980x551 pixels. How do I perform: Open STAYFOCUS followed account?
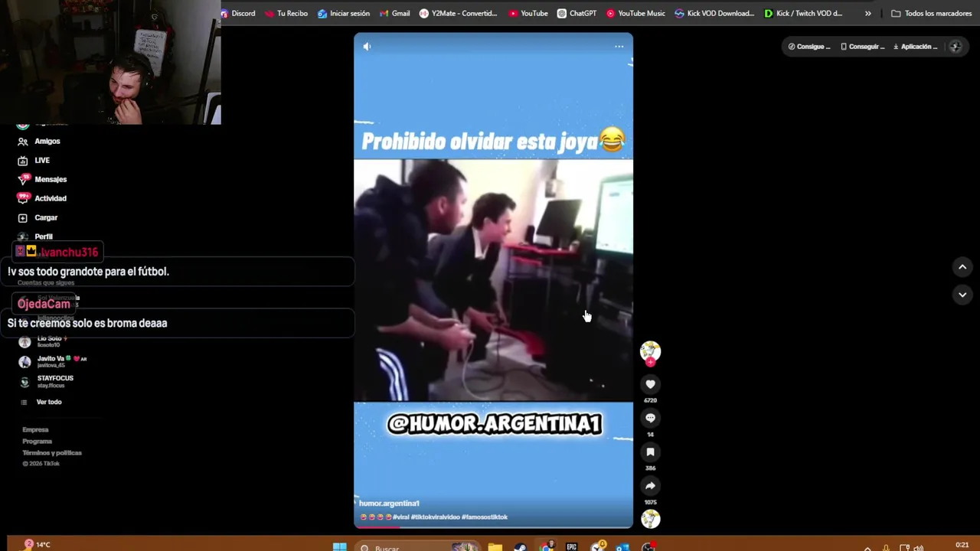click(x=47, y=381)
